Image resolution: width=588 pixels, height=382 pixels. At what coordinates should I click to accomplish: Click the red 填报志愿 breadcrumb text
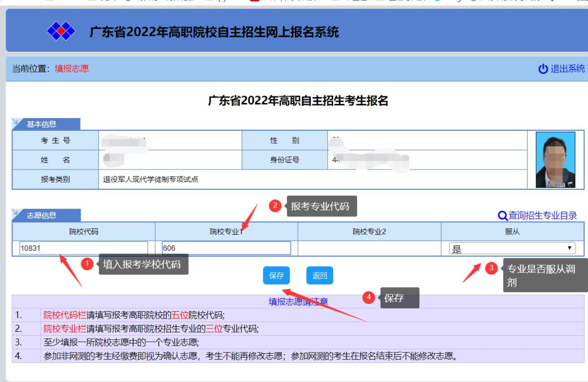(71, 69)
